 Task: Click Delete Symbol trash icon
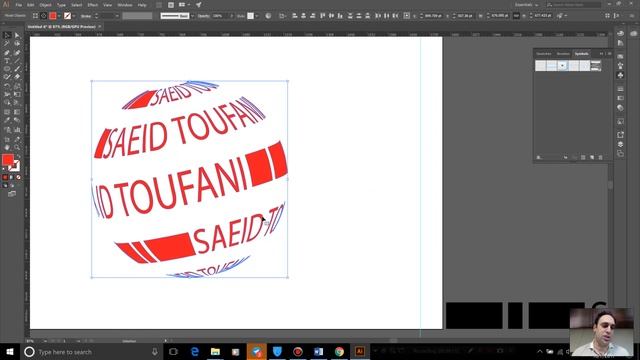[x=600, y=157]
